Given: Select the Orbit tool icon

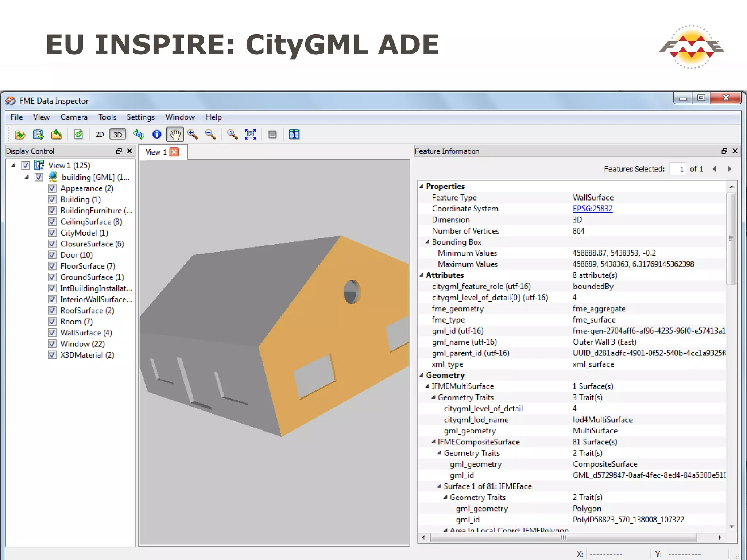Looking at the screenshot, I should click(x=139, y=135).
